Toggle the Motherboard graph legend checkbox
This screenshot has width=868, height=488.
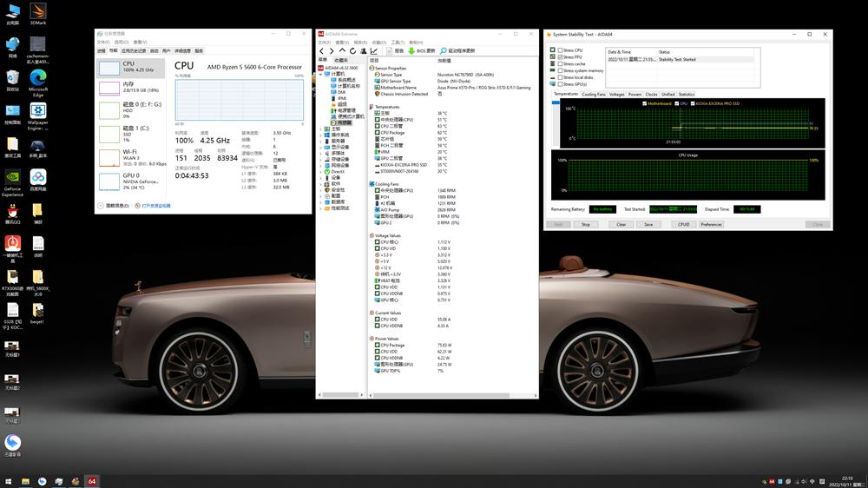[643, 103]
